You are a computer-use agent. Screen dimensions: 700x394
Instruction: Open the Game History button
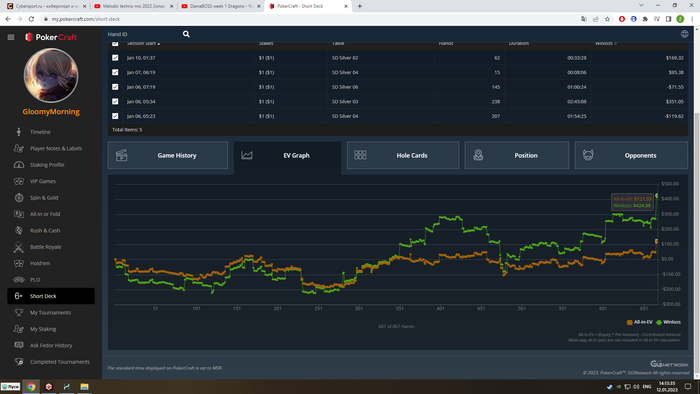click(x=168, y=155)
